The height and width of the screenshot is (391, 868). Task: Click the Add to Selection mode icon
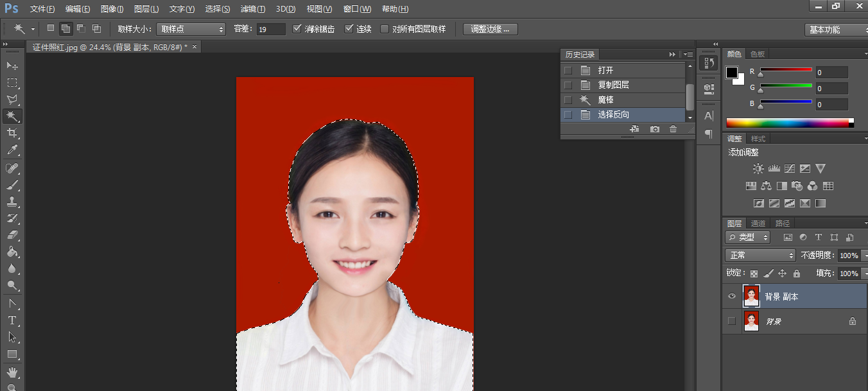65,28
